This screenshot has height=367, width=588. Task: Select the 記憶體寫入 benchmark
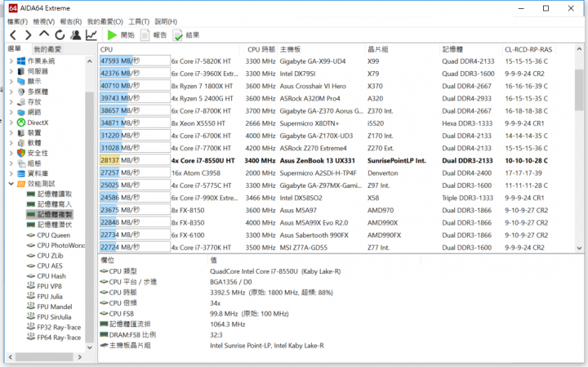point(55,204)
